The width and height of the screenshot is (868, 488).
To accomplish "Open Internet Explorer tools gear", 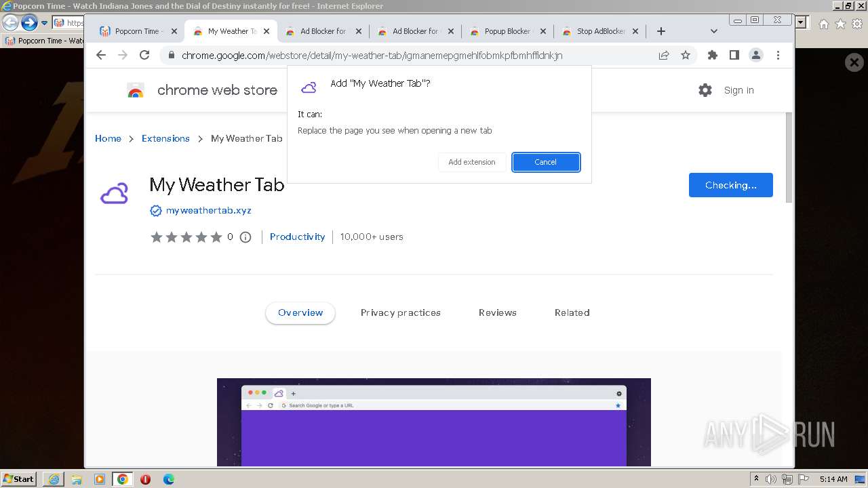I will (857, 24).
